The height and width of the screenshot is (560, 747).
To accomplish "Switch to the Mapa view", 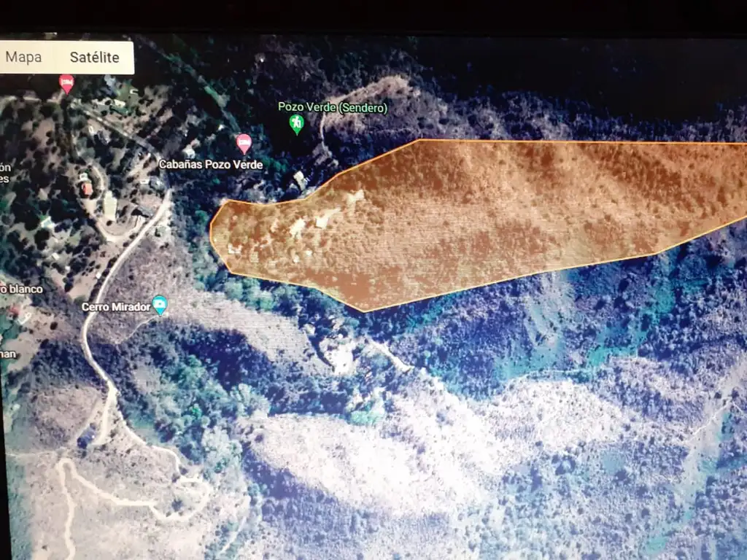I will 24,58.
